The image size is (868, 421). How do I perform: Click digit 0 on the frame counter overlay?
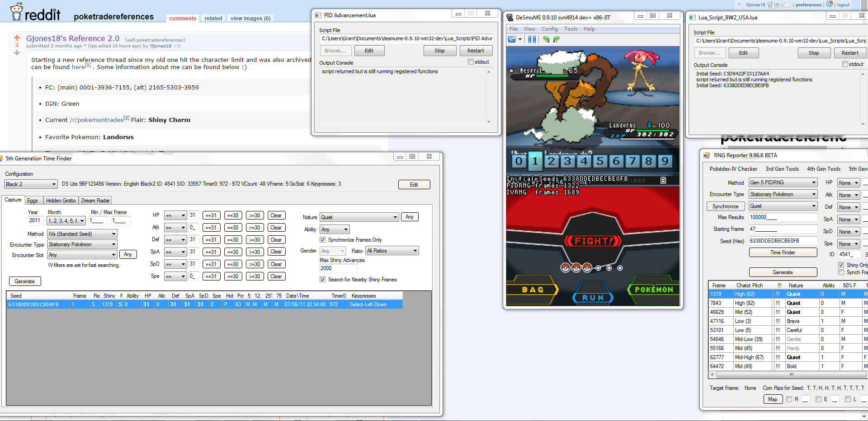pos(519,161)
